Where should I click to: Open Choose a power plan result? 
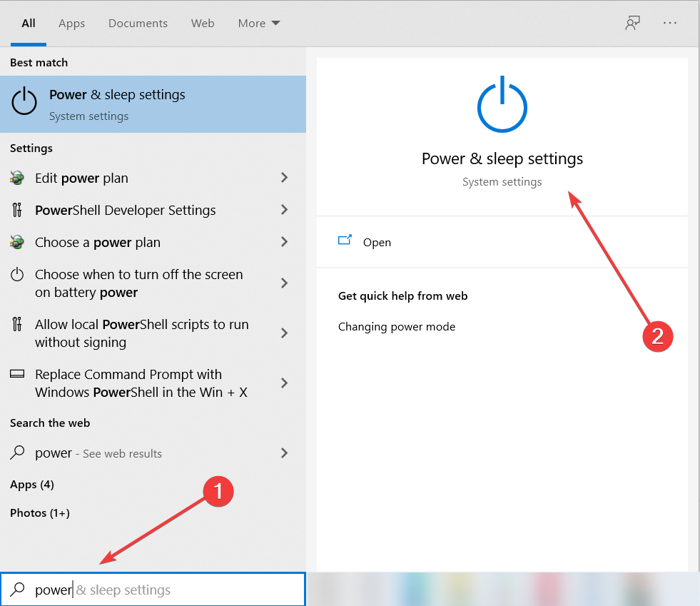tap(153, 242)
